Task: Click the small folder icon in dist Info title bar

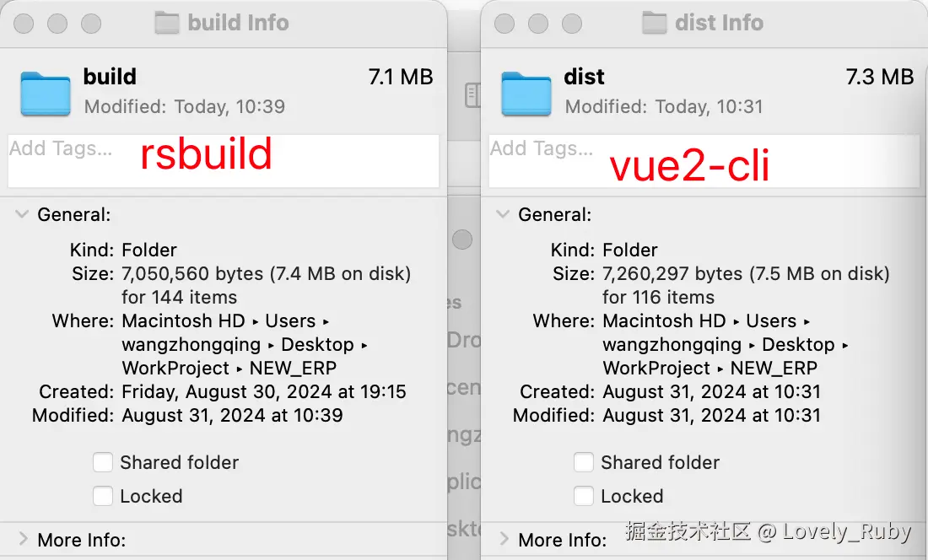Action: coord(655,23)
